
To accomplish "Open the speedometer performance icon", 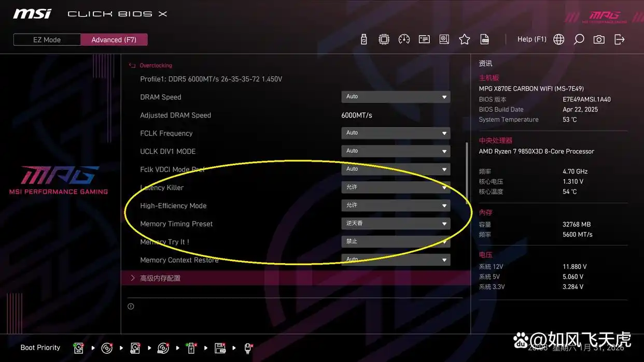I will [404, 39].
